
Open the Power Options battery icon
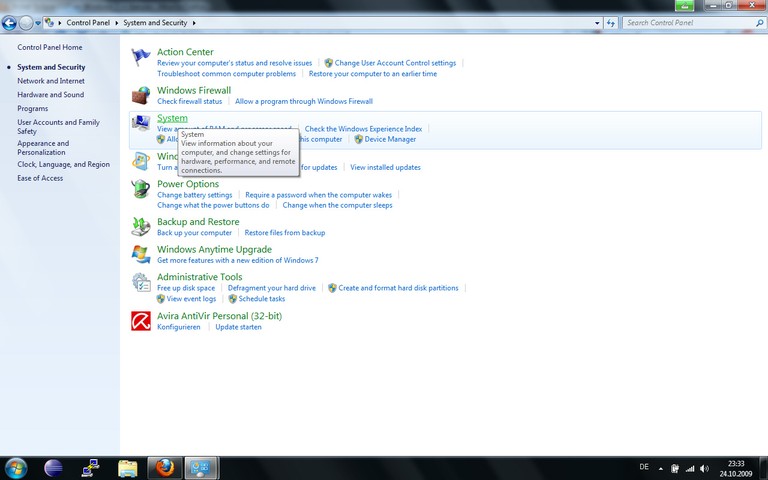pyautogui.click(x=141, y=189)
